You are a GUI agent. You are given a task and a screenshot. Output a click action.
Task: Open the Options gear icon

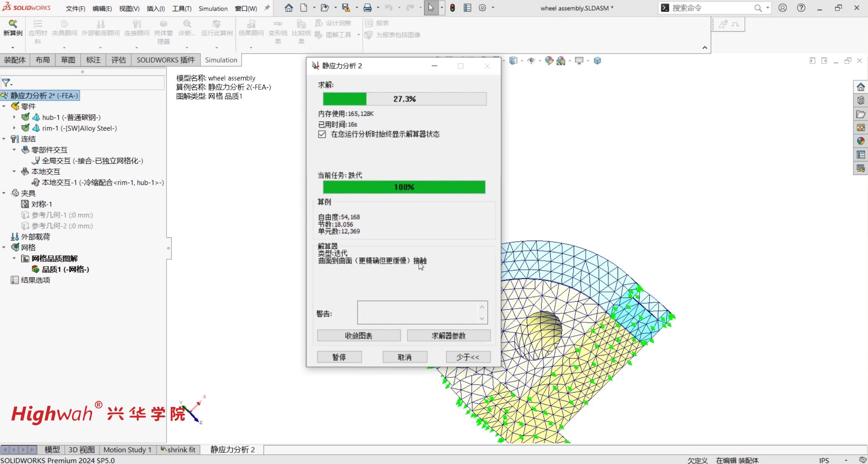482,8
